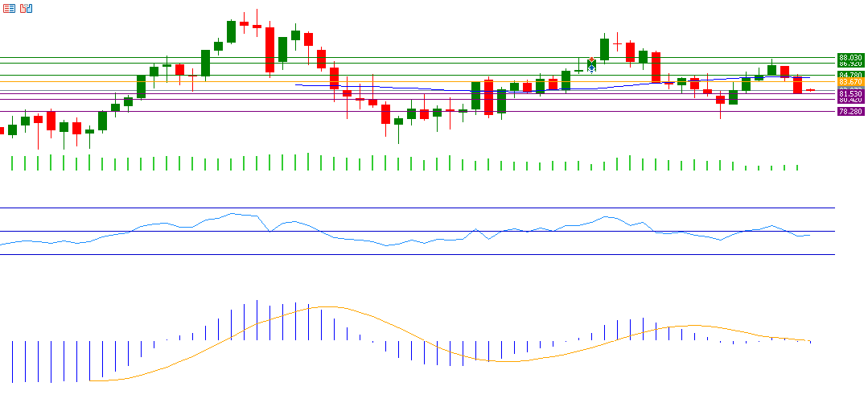Click the blue buy arrow trade marker

tap(591, 69)
